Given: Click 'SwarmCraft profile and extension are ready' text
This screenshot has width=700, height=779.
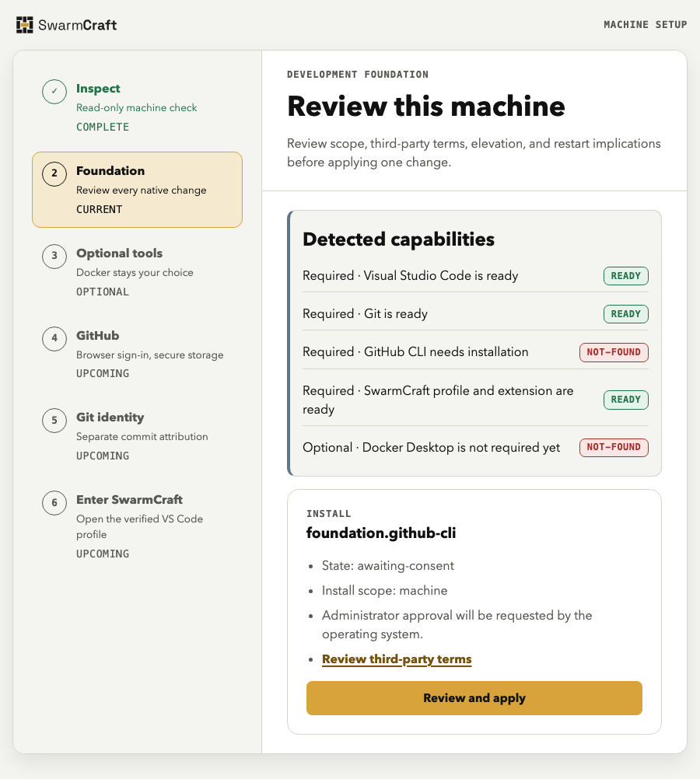Looking at the screenshot, I should [438, 400].
